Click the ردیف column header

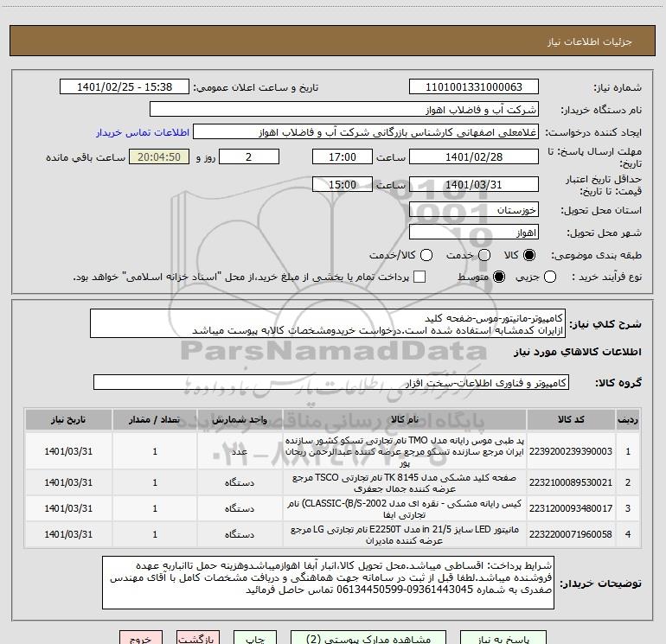click(628, 420)
